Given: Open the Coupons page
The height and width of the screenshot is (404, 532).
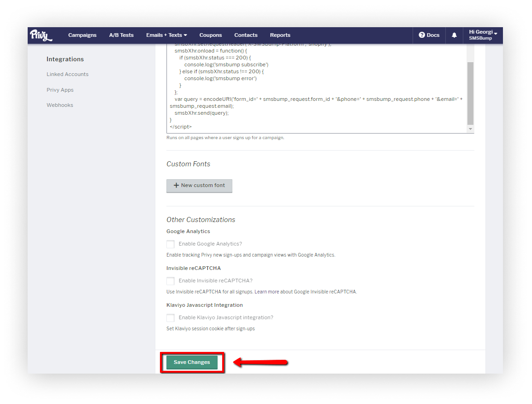Looking at the screenshot, I should pyautogui.click(x=211, y=35).
